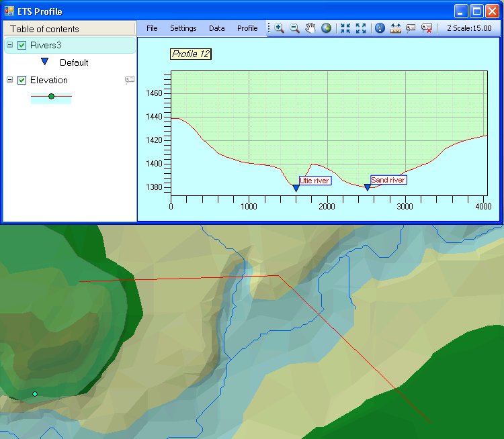
Task: Uncheck the Elevation layer checkbox
Action: 22,80
